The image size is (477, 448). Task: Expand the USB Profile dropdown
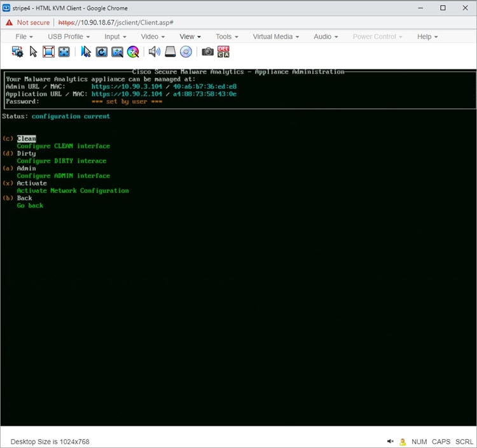(69, 36)
